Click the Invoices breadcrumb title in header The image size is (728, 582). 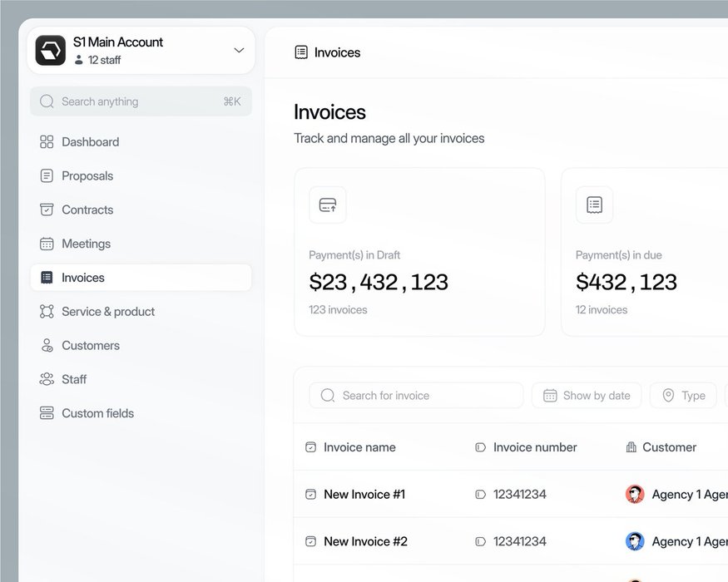coord(338,52)
